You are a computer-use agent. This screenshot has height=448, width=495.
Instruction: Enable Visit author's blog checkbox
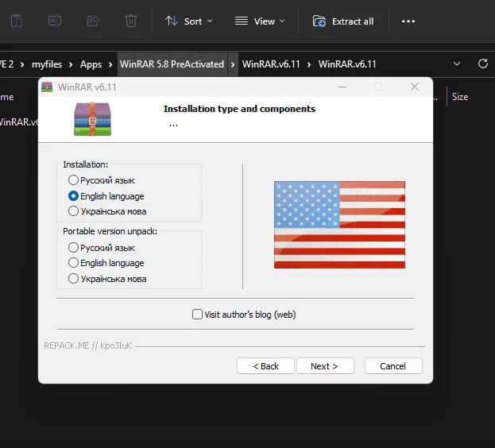pos(197,315)
